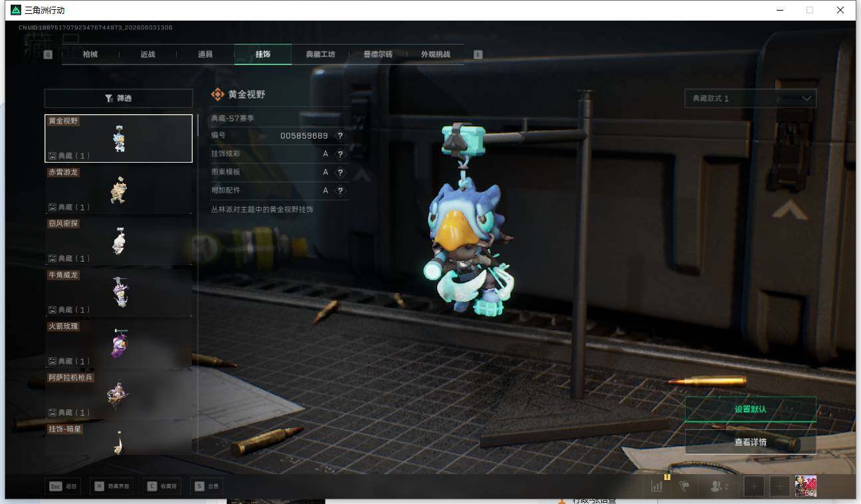The height and width of the screenshot is (504, 861).
Task: Click the second plus team slot
Action: (x=780, y=486)
